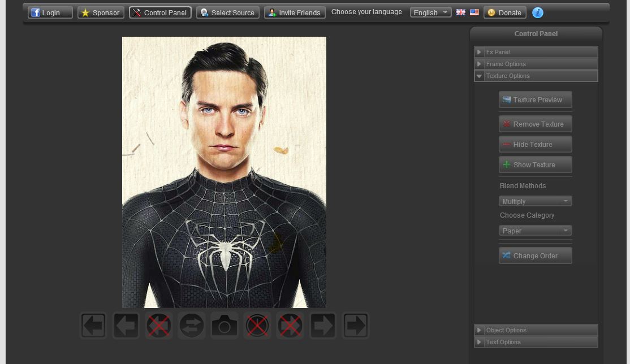The image size is (630, 364).
Task: Open the Sponsor star button
Action: pos(101,12)
